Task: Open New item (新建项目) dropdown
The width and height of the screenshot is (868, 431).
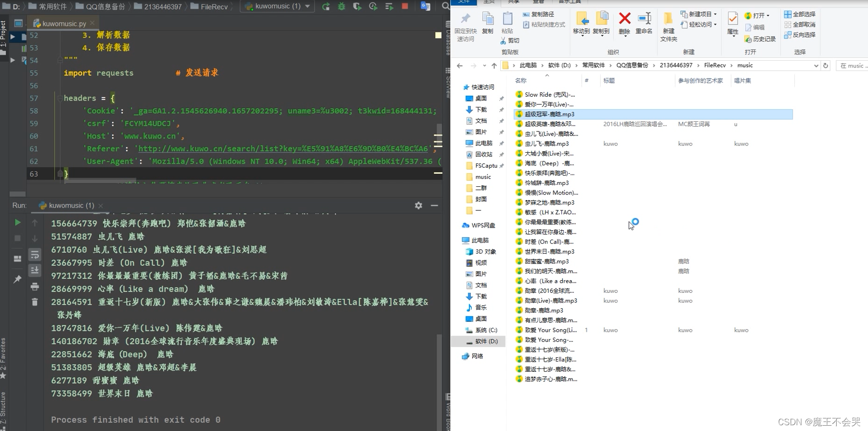Action: click(x=699, y=14)
